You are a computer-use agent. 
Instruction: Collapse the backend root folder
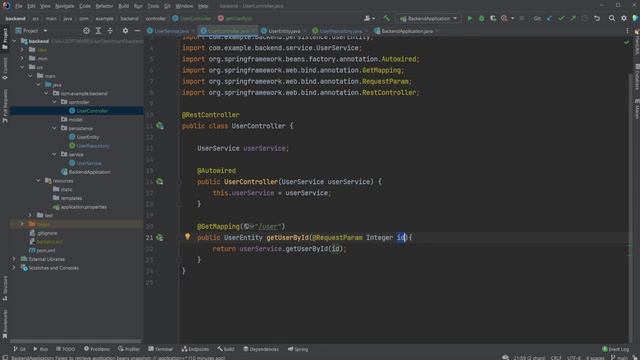tap(14, 41)
